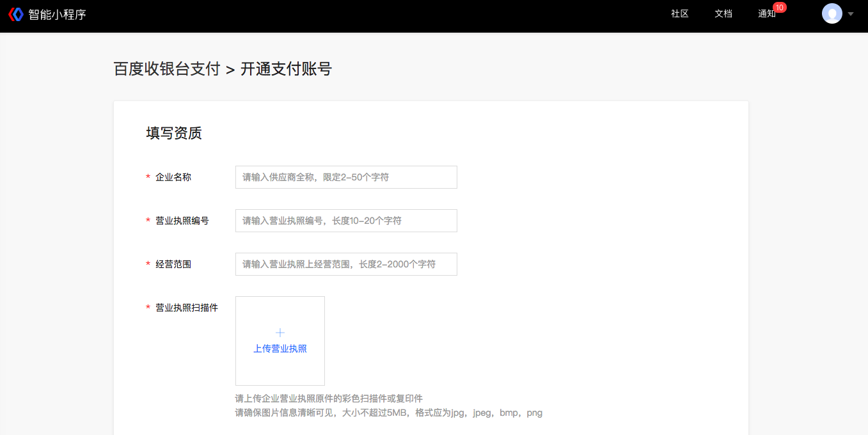Click the 上传营业执照 upload link
The image size is (868, 435).
coord(280,349)
